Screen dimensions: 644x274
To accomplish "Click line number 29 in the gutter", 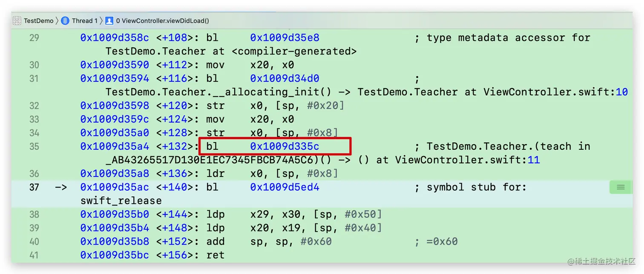I will coord(34,37).
